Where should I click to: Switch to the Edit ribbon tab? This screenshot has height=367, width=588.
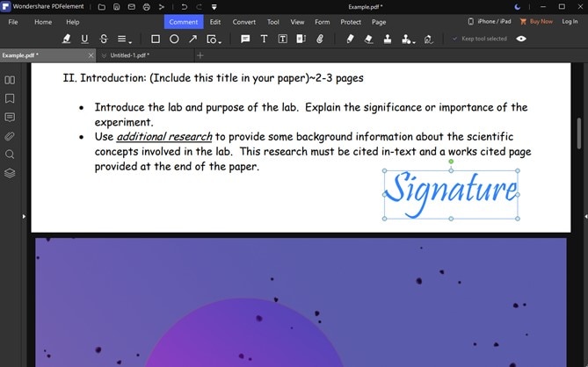coord(215,22)
